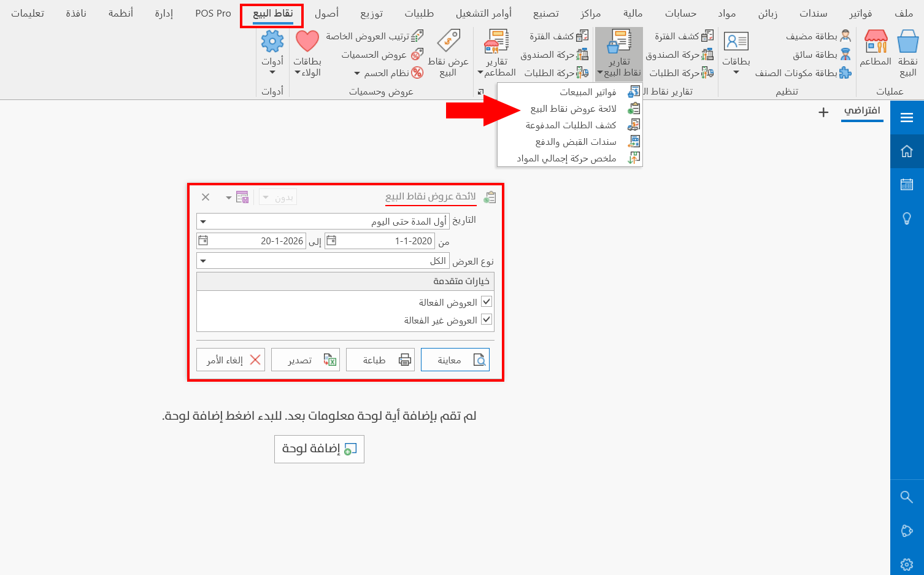Open كشف الفترة in POS reports group
Screen dimensions: 924x575
[683, 36]
